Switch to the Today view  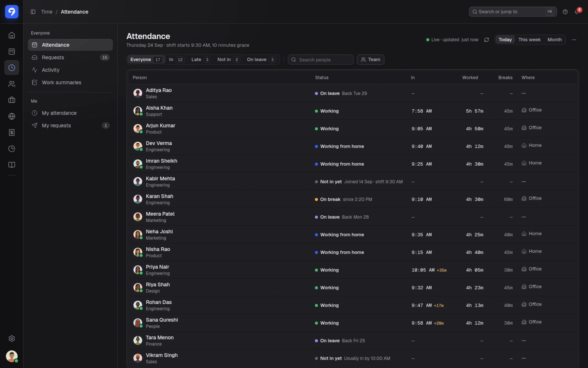point(505,40)
